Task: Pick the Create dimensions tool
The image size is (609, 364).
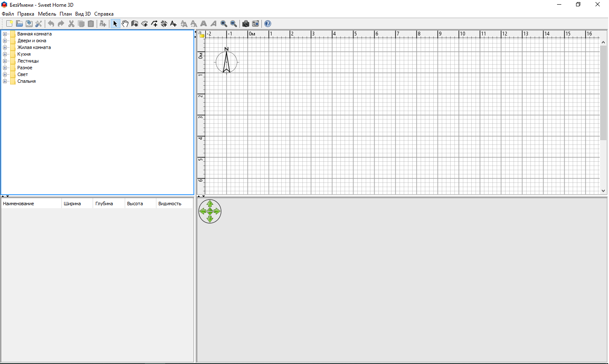Action: pos(164,24)
